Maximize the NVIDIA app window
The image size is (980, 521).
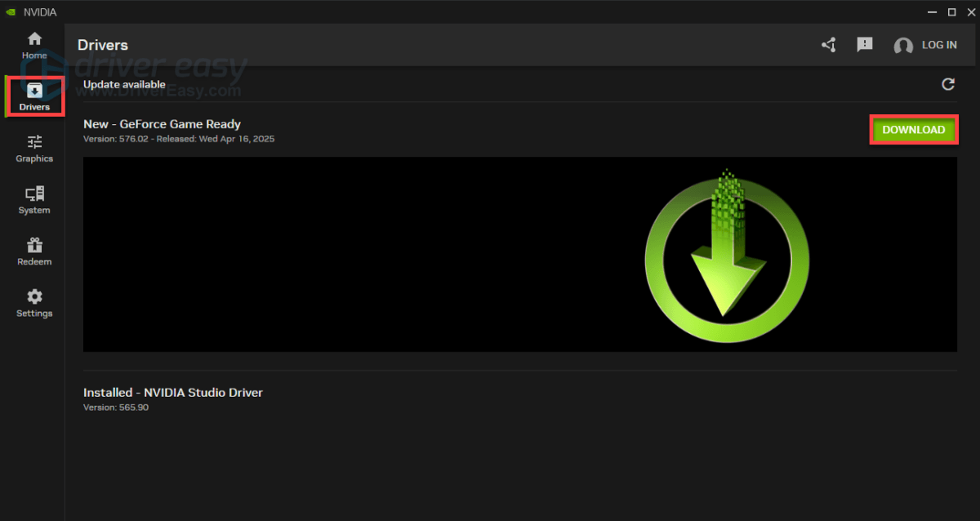pyautogui.click(x=951, y=12)
